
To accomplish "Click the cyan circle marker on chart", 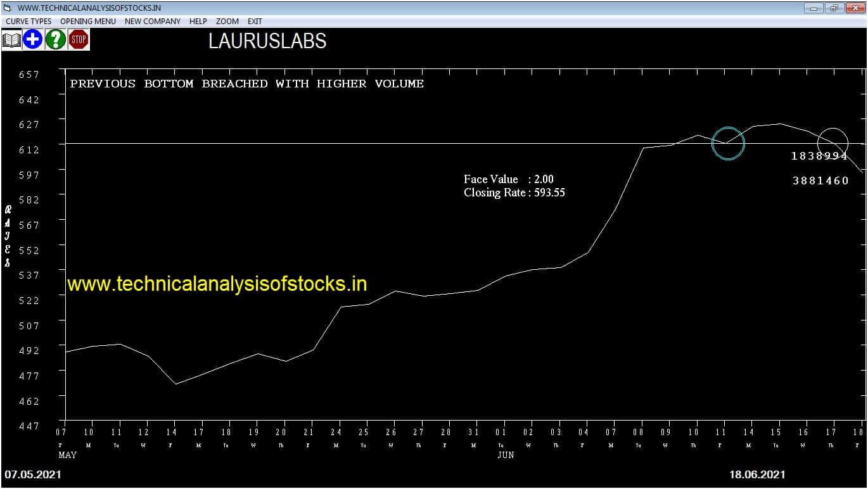I will tap(728, 143).
